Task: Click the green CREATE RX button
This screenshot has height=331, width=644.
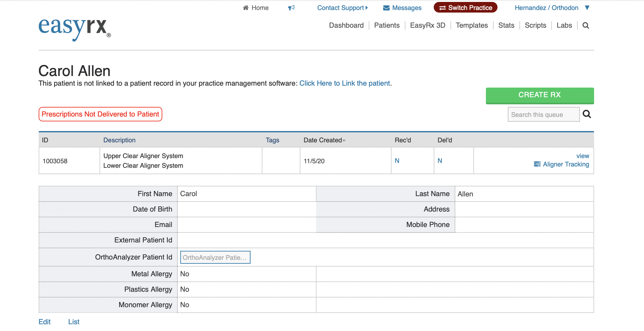Action: click(540, 95)
